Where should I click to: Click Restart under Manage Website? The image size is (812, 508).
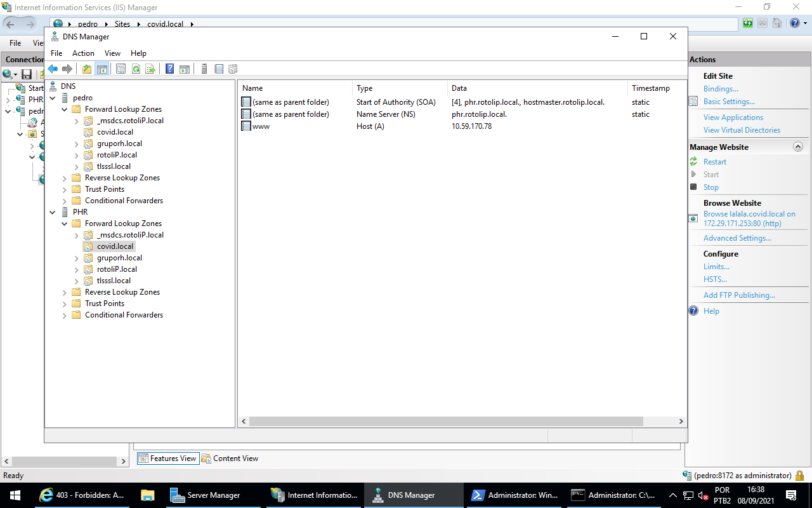click(714, 162)
